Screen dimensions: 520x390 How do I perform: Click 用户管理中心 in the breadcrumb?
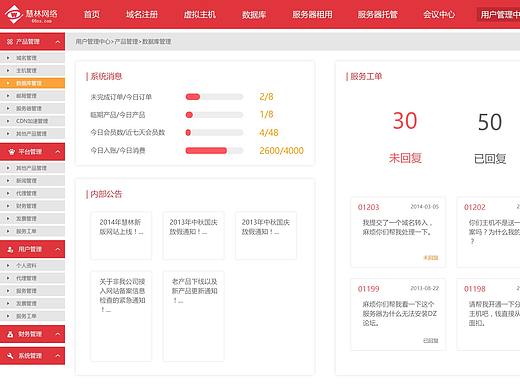93,42
